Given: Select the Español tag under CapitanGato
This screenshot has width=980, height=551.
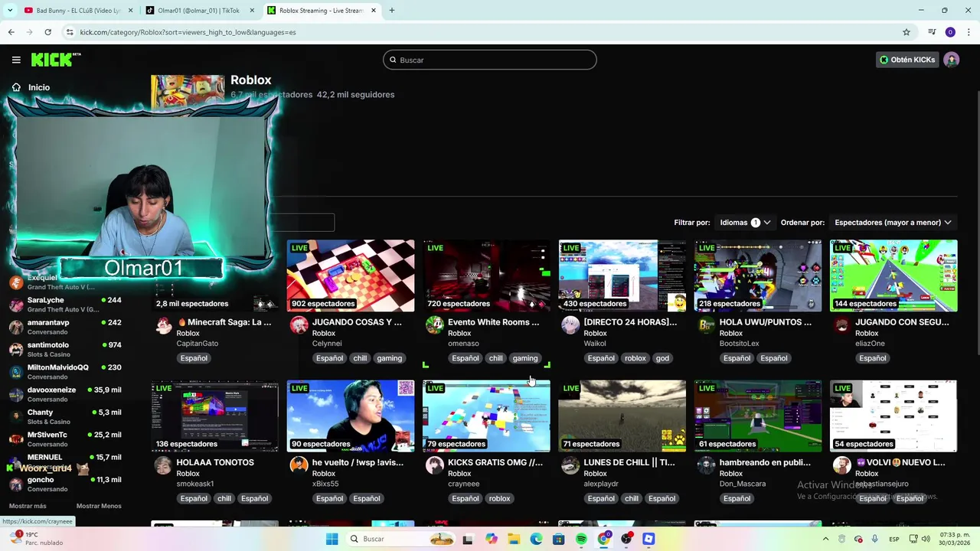Looking at the screenshot, I should click(194, 358).
